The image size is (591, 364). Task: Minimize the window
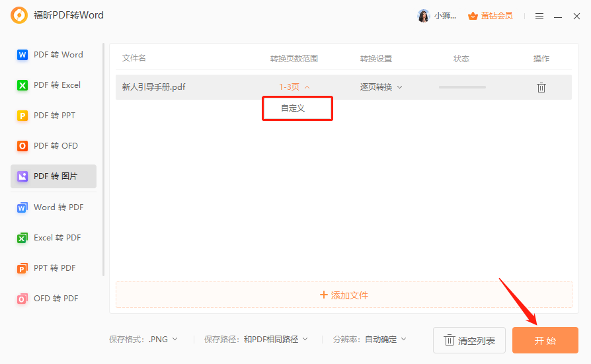[558, 17]
